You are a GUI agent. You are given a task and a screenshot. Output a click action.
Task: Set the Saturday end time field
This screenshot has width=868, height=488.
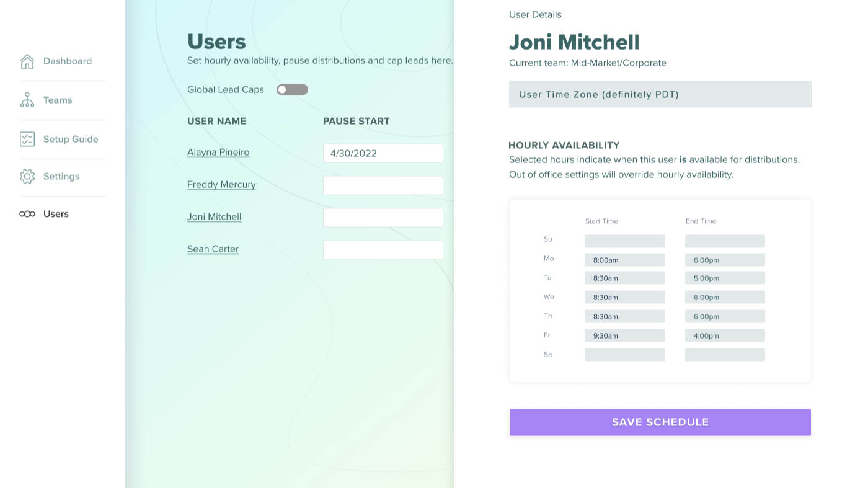tap(725, 355)
